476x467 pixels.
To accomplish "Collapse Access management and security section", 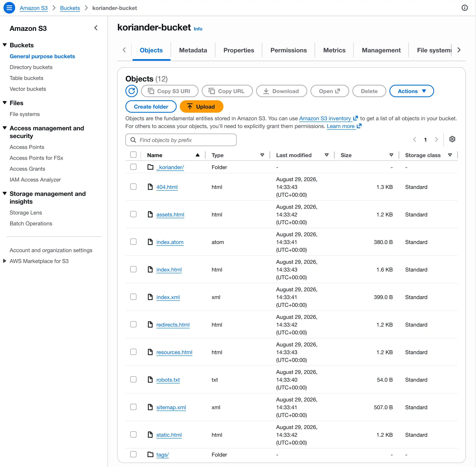I will pos(5,128).
